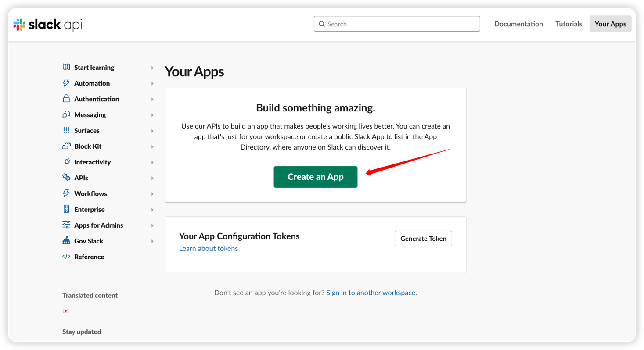Expand the Authentication section arrow

152,99
